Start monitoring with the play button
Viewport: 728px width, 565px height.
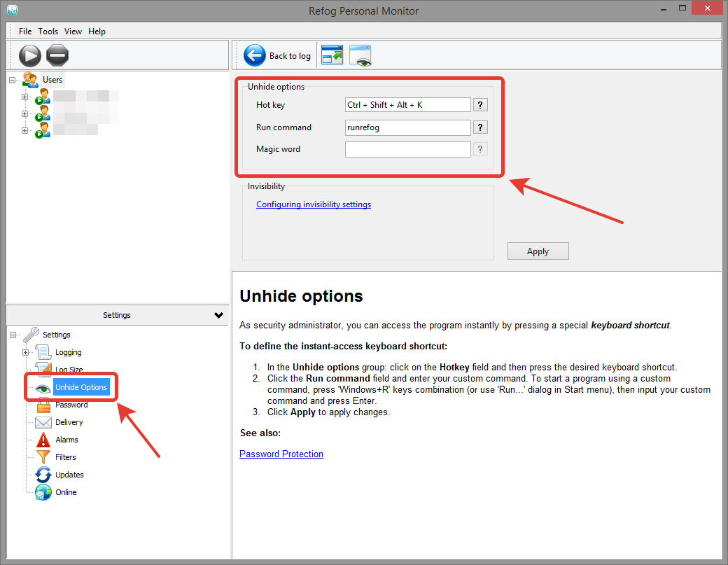[x=29, y=56]
